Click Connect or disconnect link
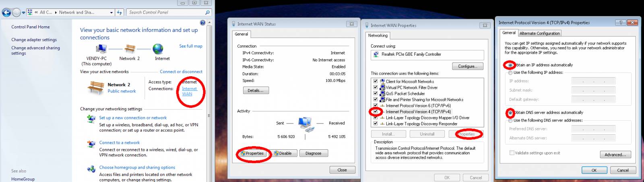The height and width of the screenshot is (182, 644). coord(181,72)
